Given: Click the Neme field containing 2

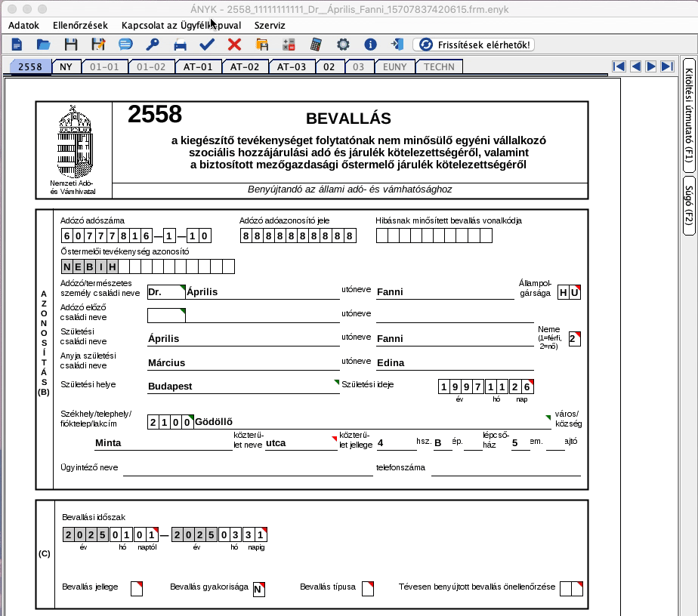Looking at the screenshot, I should click(575, 339).
